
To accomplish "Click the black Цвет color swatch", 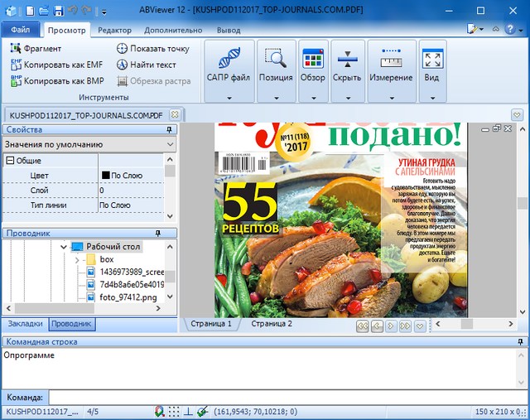I will coord(105,176).
